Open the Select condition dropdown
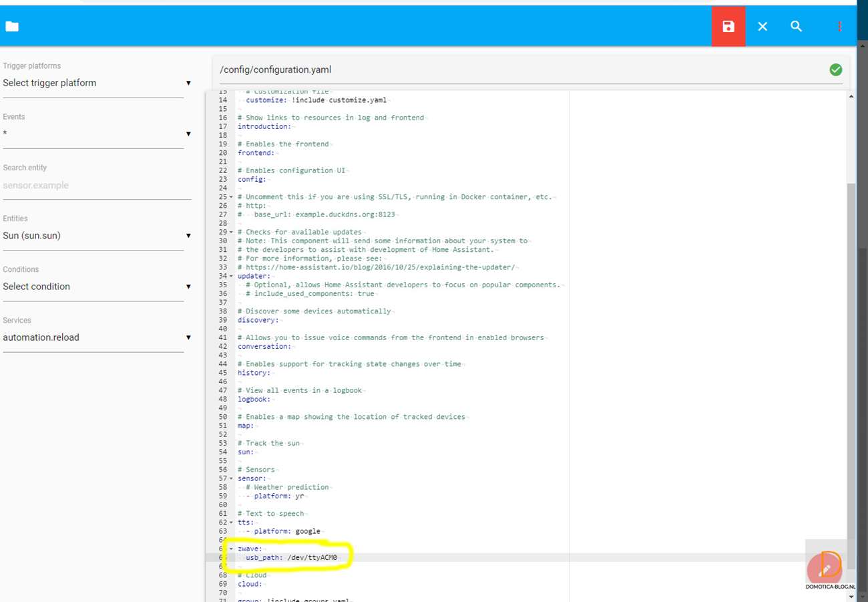Viewport: 868px width, 602px height. click(96, 287)
